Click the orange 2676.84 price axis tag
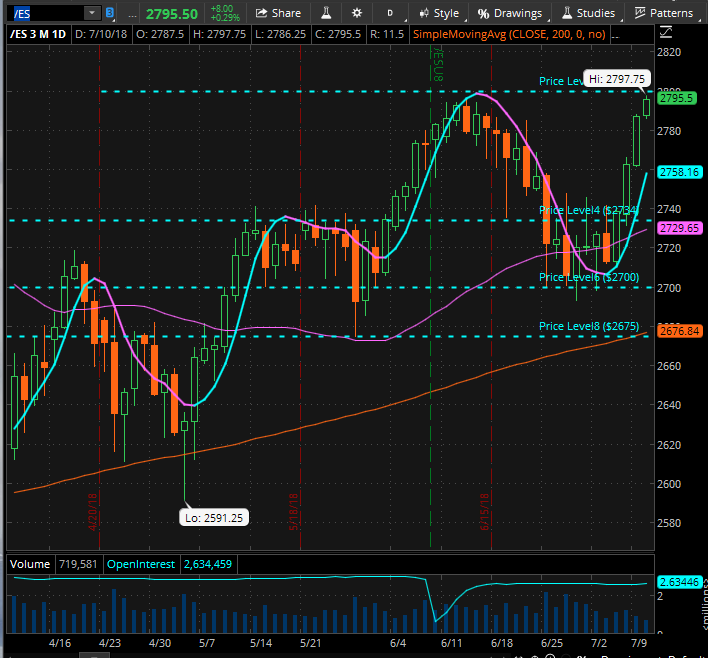The image size is (708, 658). click(x=680, y=331)
